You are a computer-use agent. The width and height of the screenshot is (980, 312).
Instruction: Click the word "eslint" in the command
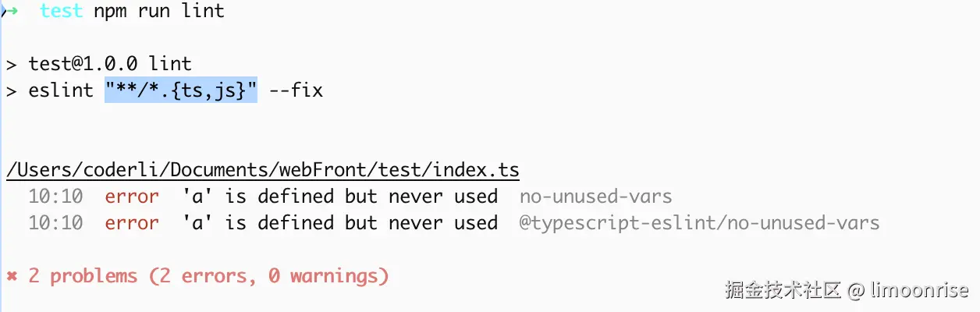click(61, 90)
